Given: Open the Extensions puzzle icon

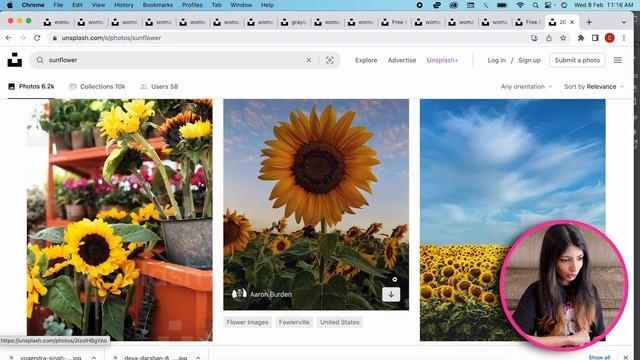Looking at the screenshot, I should tap(581, 38).
